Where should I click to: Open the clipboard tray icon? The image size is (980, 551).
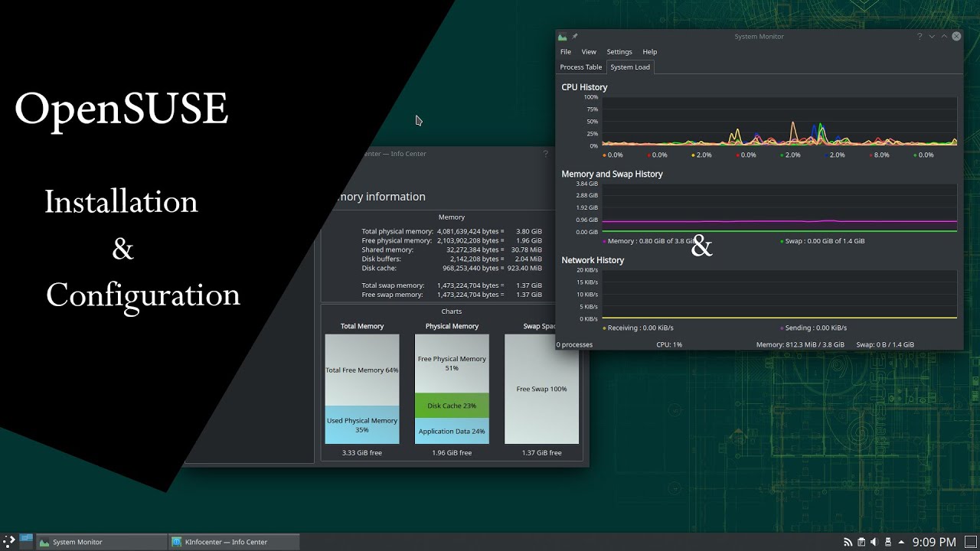[x=861, y=542]
